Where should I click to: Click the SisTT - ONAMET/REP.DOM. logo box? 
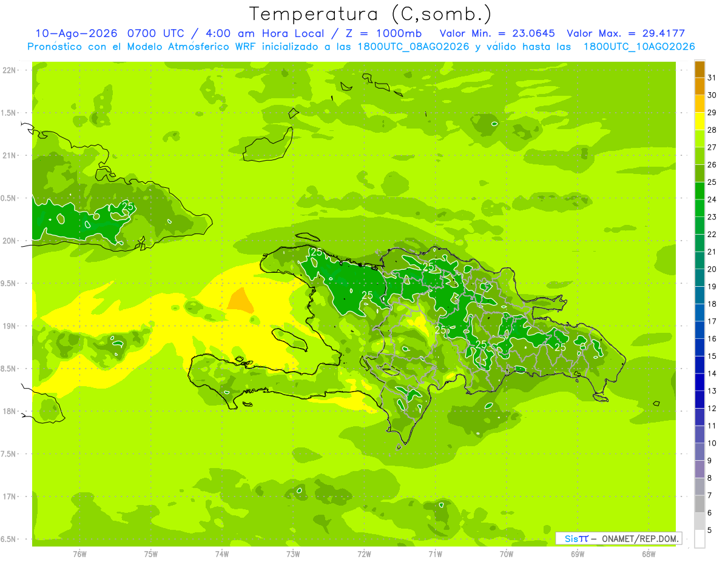coord(618,538)
